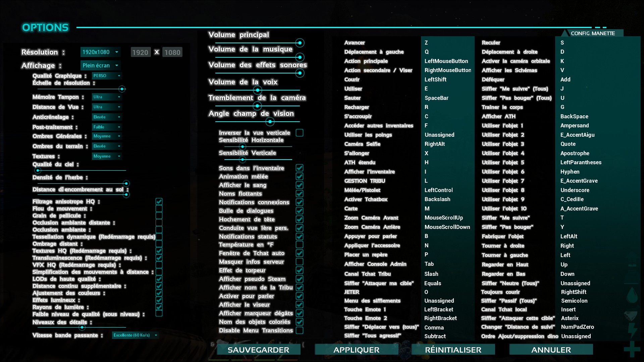Enable Masquer infos serveur checkbox
The image size is (644, 362).
click(x=300, y=262)
